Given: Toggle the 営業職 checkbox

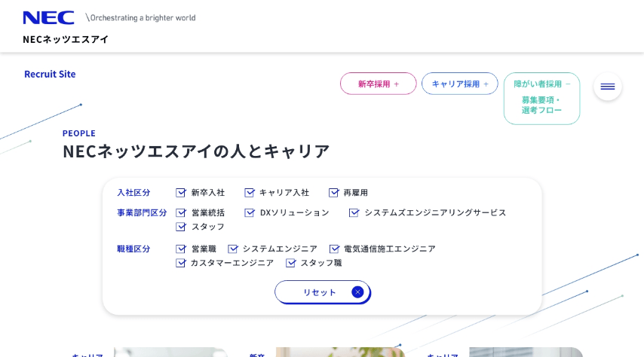Looking at the screenshot, I should [x=181, y=249].
